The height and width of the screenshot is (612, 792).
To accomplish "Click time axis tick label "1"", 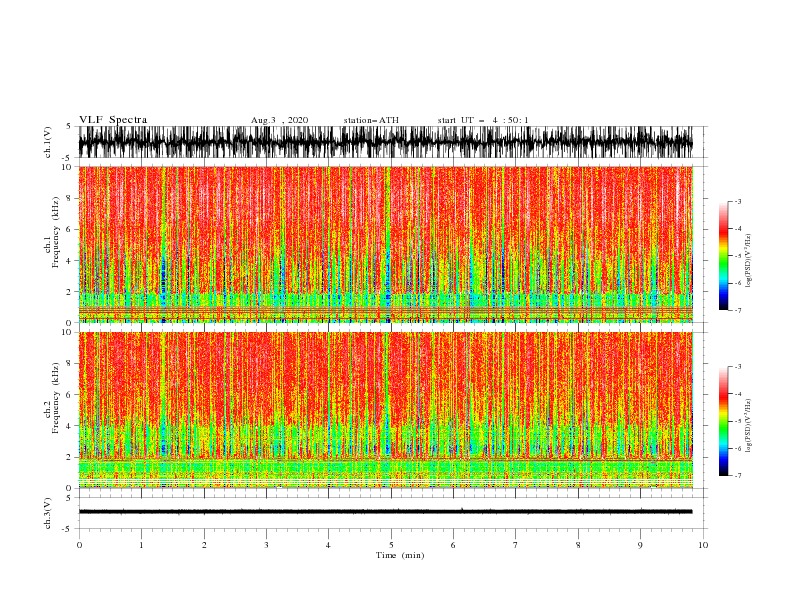I will tap(141, 545).
